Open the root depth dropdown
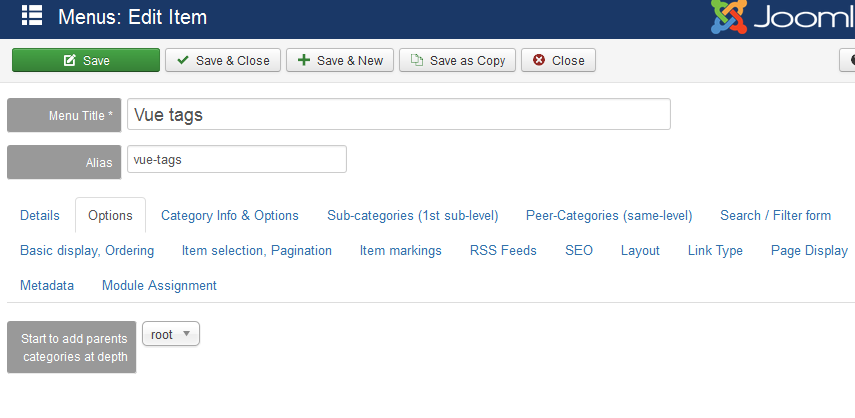Viewport: 855px width, 418px height. (x=171, y=334)
